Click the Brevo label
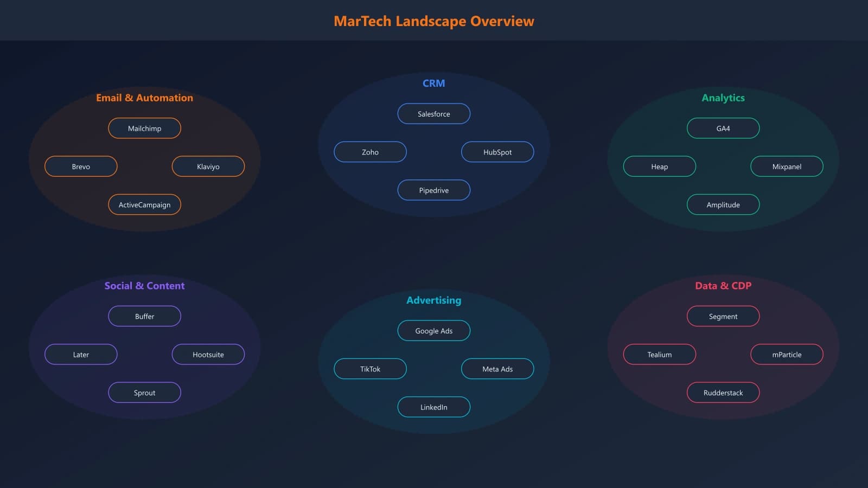The width and height of the screenshot is (868, 488). [x=81, y=166]
